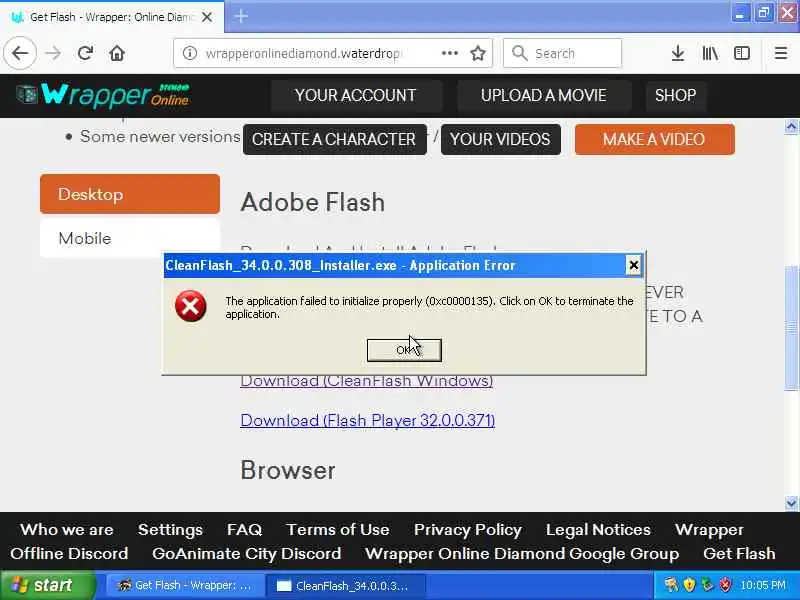The height and width of the screenshot is (600, 800).
Task: Open Get Flash footer link
Action: pos(739,554)
